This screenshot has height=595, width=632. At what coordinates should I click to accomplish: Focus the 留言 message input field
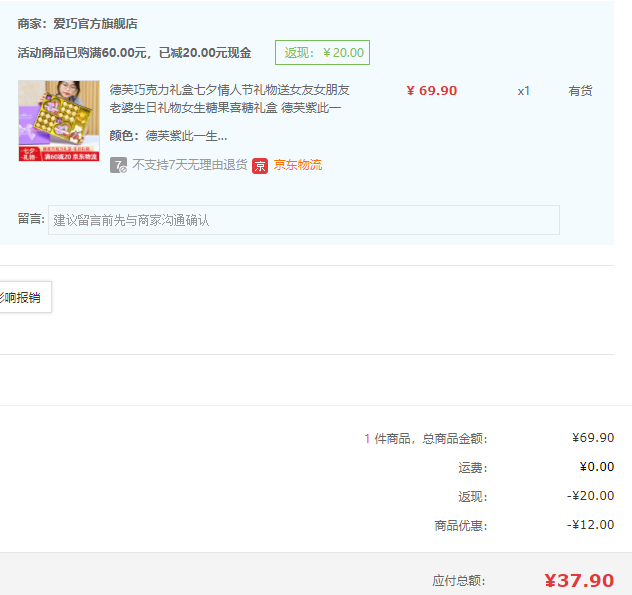point(304,220)
